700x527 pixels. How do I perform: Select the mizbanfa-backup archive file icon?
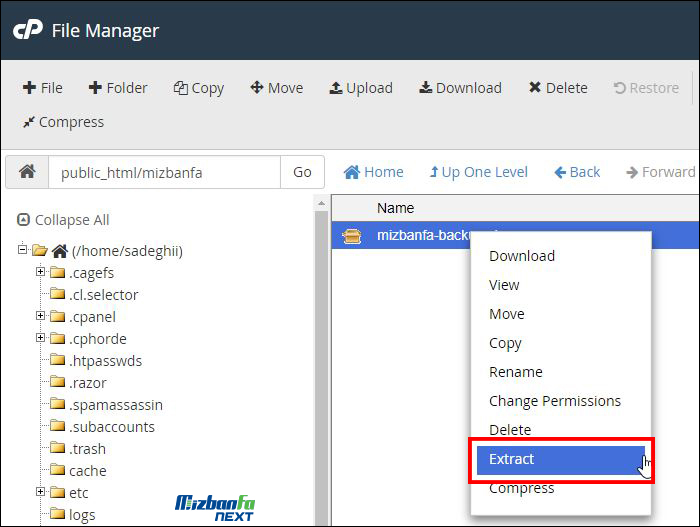click(x=352, y=236)
